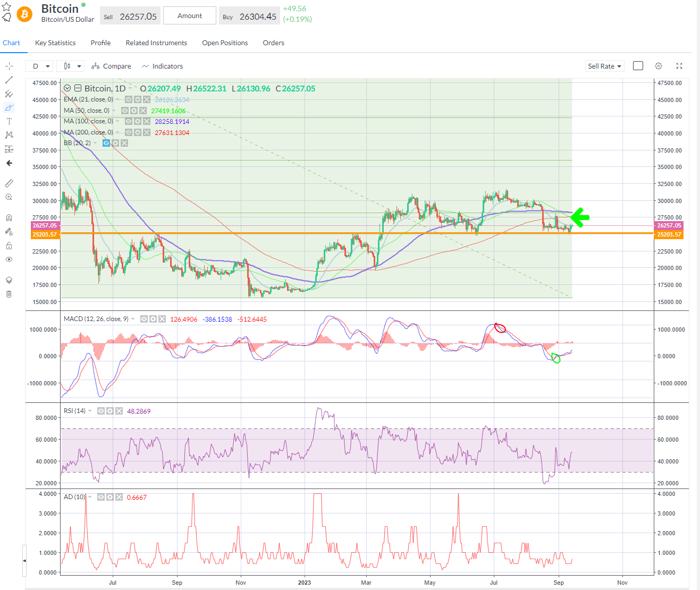Hide the AD (10) indicator via eye icon
Image resolution: width=700 pixels, height=590 pixels.
[101, 497]
